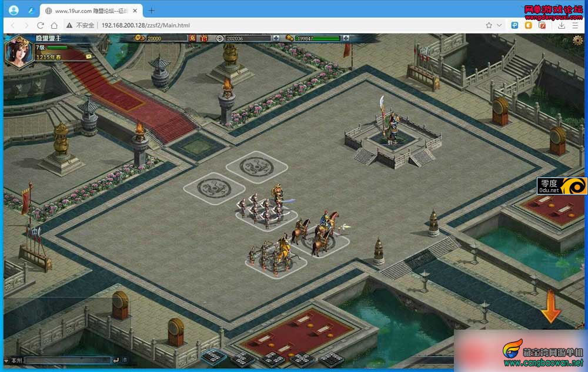Open the browser downloads panel
Image resolution: width=588 pixels, height=372 pixels.
tap(562, 25)
